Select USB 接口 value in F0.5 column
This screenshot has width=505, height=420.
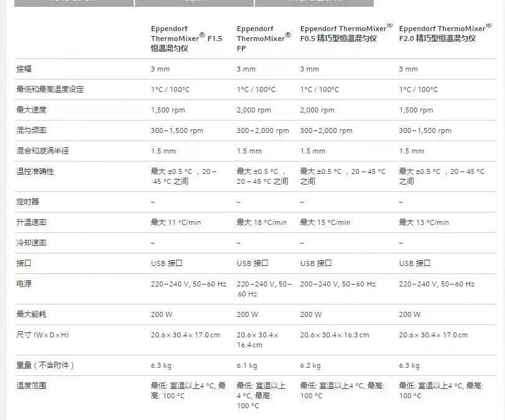[316, 263]
